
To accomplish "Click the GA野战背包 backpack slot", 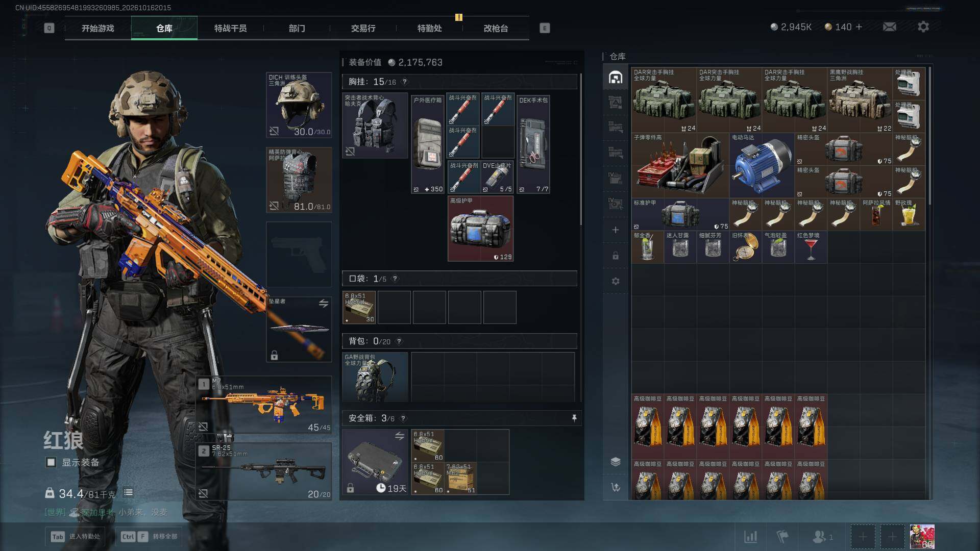I will pos(375,377).
